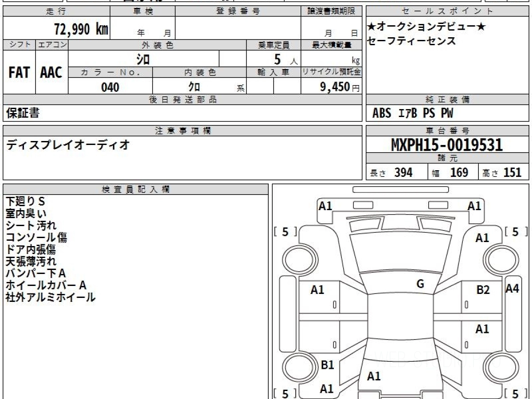Select the ディスプレイオーディオ note
Image resolution: width=532 pixels, height=399 pixels.
pos(68,145)
